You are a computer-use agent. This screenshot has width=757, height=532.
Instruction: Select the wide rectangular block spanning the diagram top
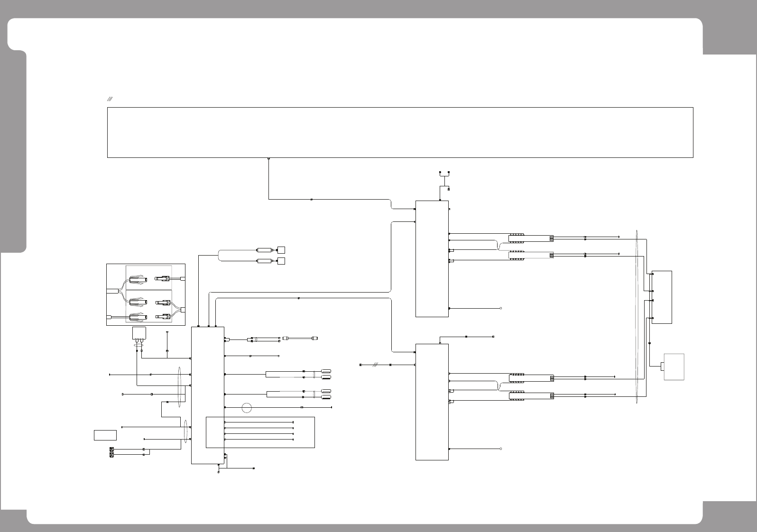point(400,132)
